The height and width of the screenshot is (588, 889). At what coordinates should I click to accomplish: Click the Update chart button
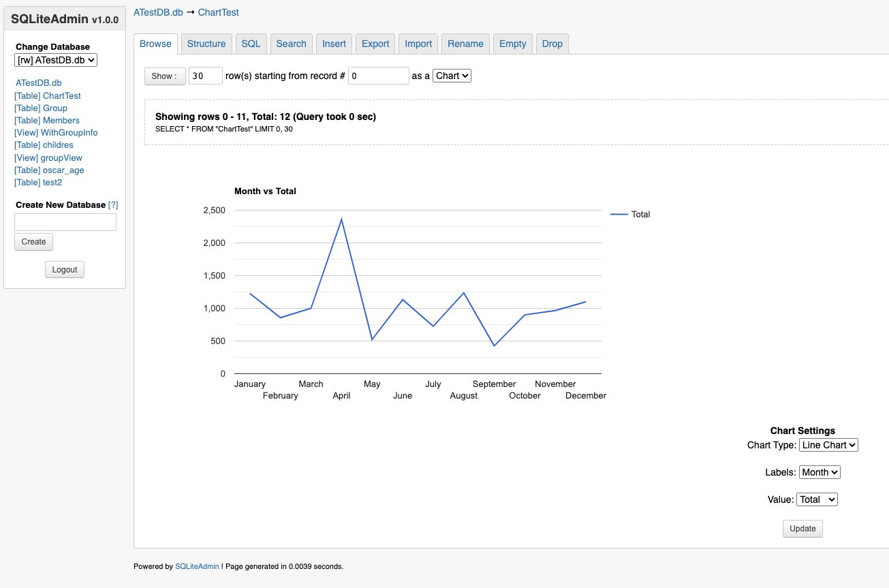pyautogui.click(x=802, y=529)
